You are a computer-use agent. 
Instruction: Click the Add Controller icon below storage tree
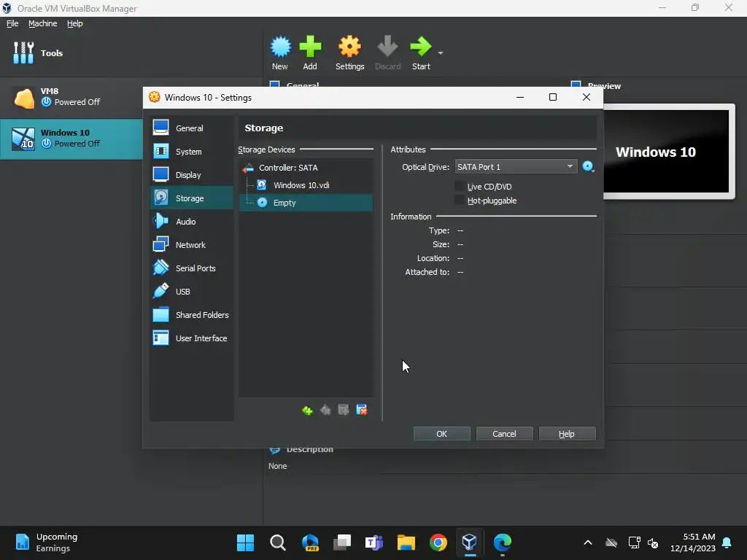coord(307,410)
